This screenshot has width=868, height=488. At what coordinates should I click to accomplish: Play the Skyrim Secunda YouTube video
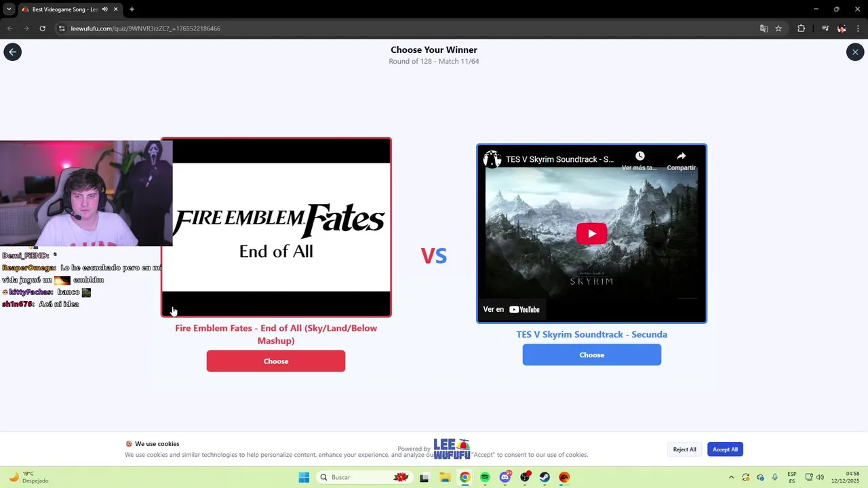[591, 234]
